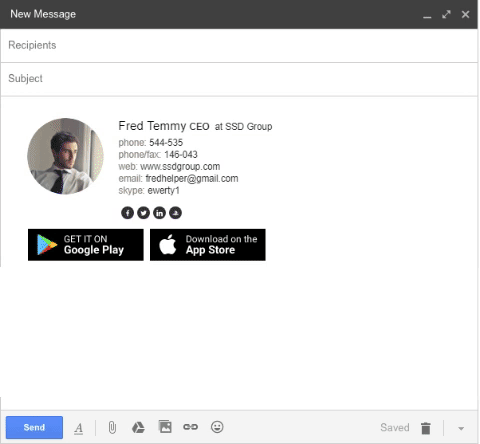Focus the Subject field
The image size is (480, 444).
coord(239,79)
